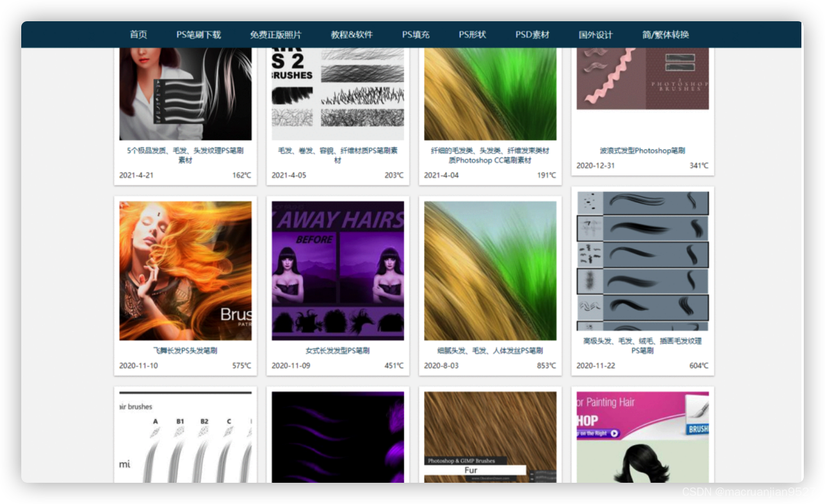Viewport: 825px width, 504px height.
Task: Click the date 2020-8-03
Action: click(441, 365)
